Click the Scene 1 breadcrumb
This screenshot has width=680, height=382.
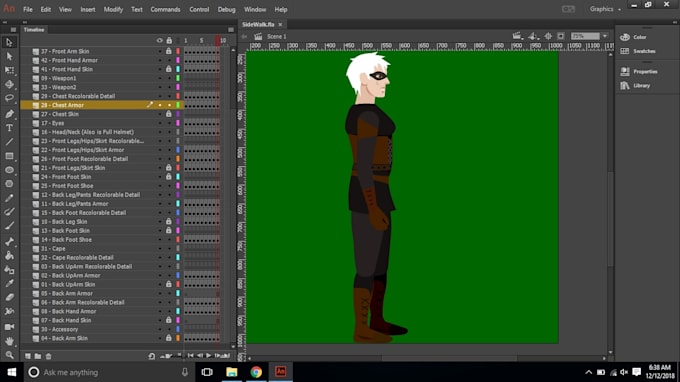(x=276, y=36)
